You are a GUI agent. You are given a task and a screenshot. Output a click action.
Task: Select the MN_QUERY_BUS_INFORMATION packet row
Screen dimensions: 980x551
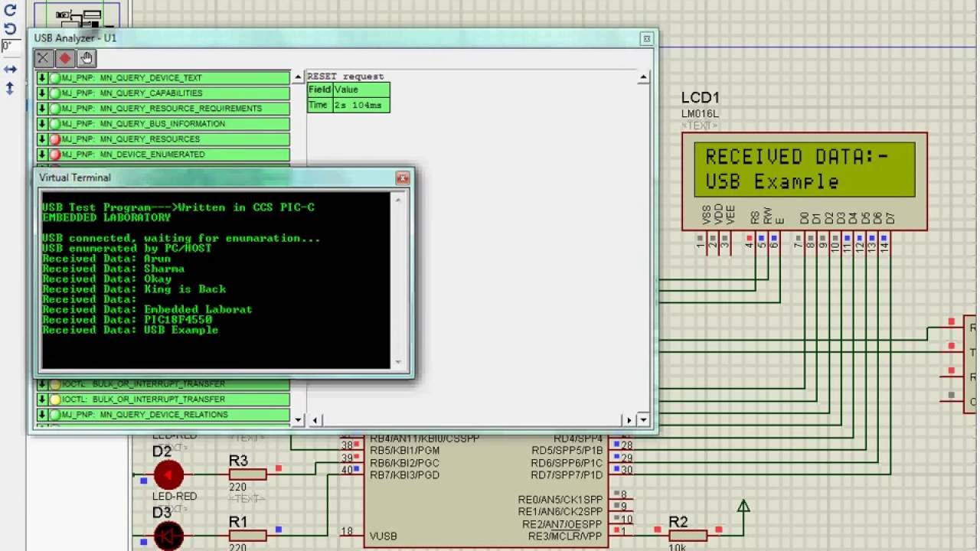[163, 124]
